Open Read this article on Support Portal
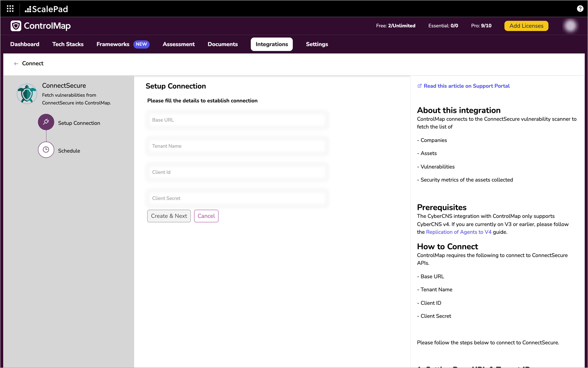This screenshot has width=588, height=368. tap(466, 86)
